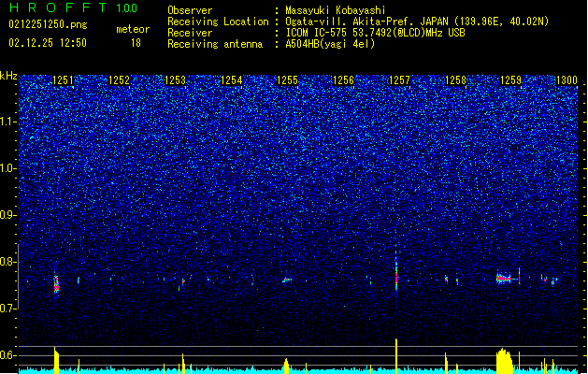Click the A504HB(yagi 4el) antenna text
Screen dimensions: 588x374
point(330,44)
